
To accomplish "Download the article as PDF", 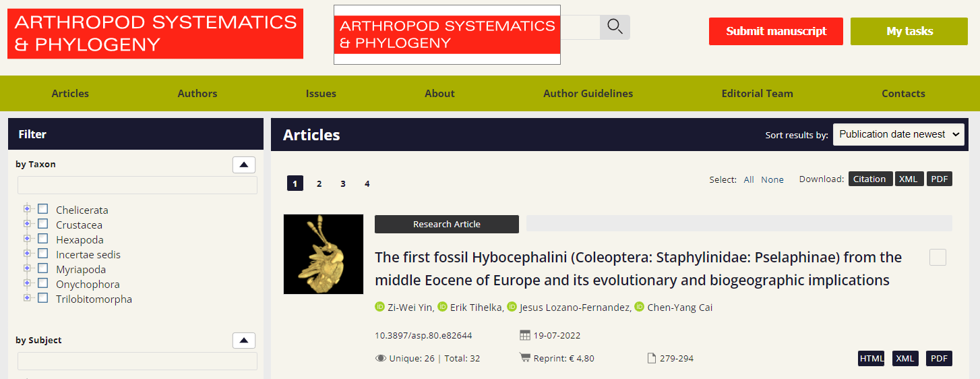I will (x=938, y=358).
